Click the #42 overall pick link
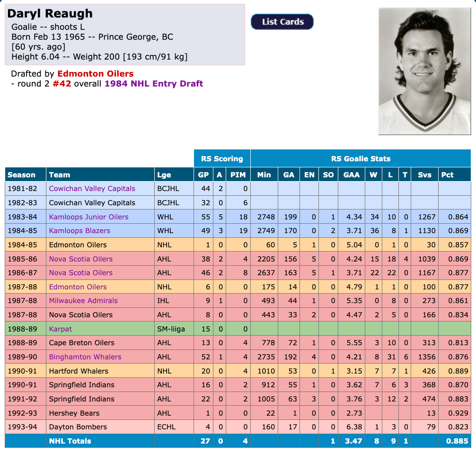The width and height of the screenshot is (476, 453). click(62, 84)
